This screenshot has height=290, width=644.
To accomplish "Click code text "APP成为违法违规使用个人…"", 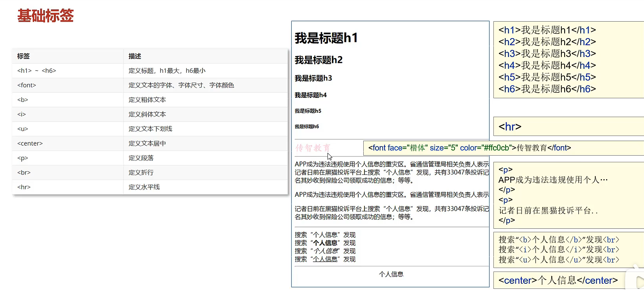I will pos(553,180).
